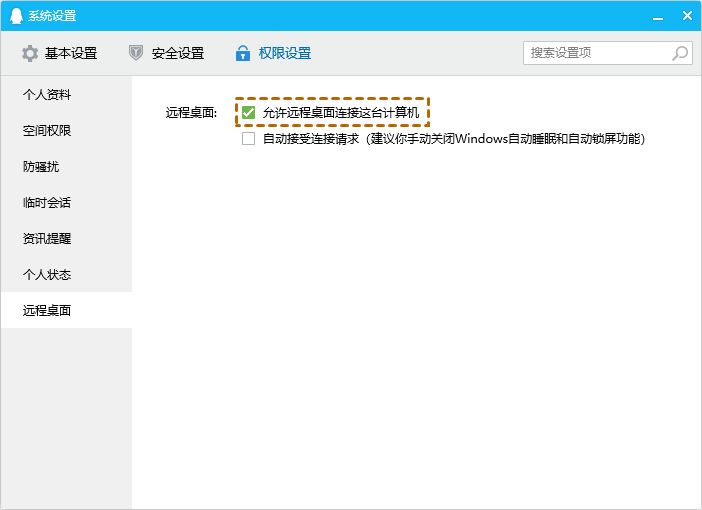
Task: Uncheck 允许远程桌面连接这台计算机 checkbox
Action: tap(249, 113)
